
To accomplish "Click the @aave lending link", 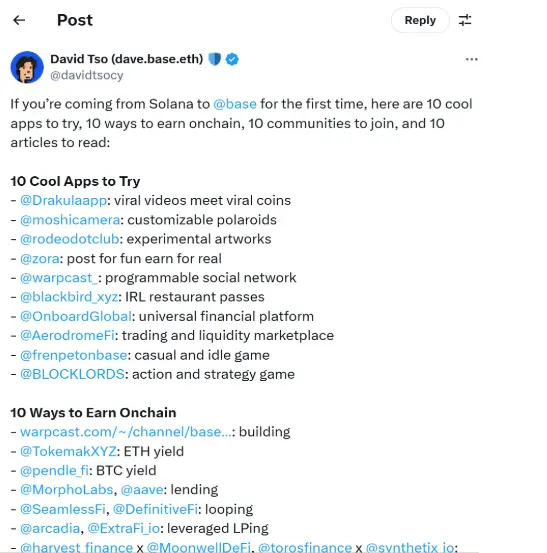I will (x=142, y=490).
